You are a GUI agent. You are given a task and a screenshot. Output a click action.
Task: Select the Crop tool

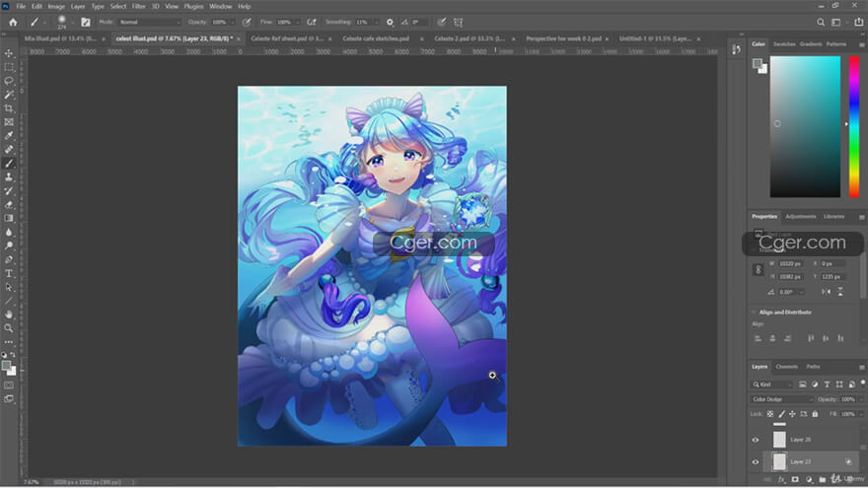[x=9, y=108]
